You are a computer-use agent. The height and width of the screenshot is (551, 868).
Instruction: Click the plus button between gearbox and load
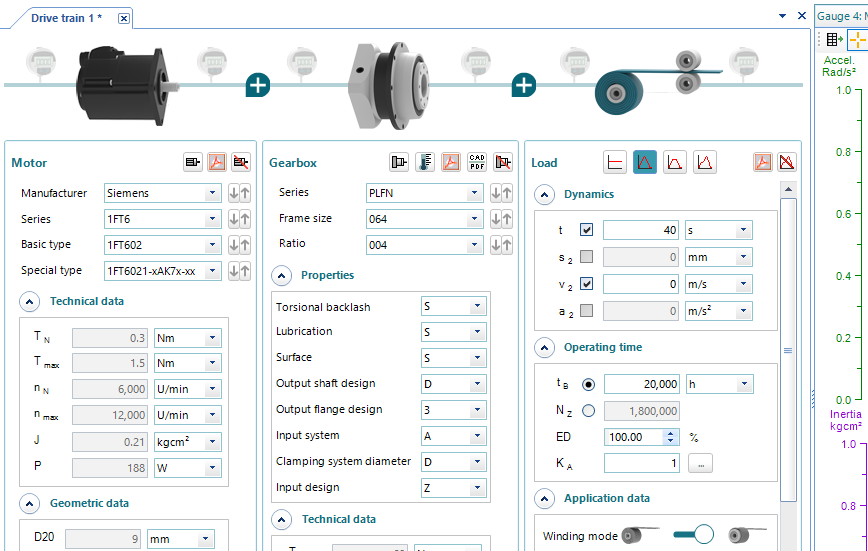click(524, 85)
